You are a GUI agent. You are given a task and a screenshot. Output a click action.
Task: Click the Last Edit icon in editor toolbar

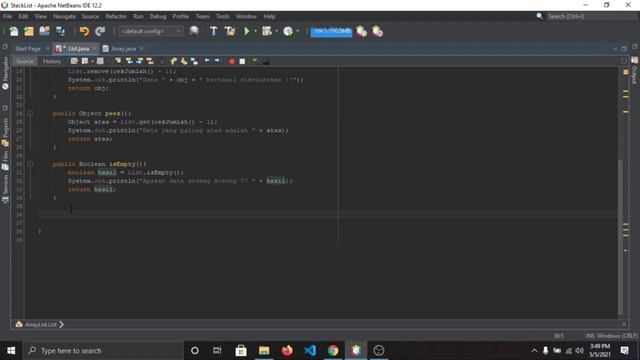(x=74, y=61)
